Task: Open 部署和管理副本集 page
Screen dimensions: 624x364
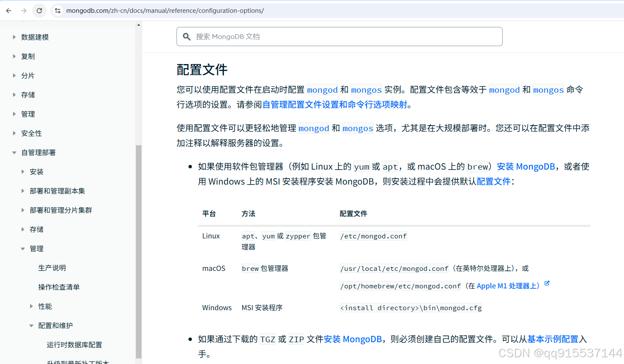Action: [x=57, y=191]
